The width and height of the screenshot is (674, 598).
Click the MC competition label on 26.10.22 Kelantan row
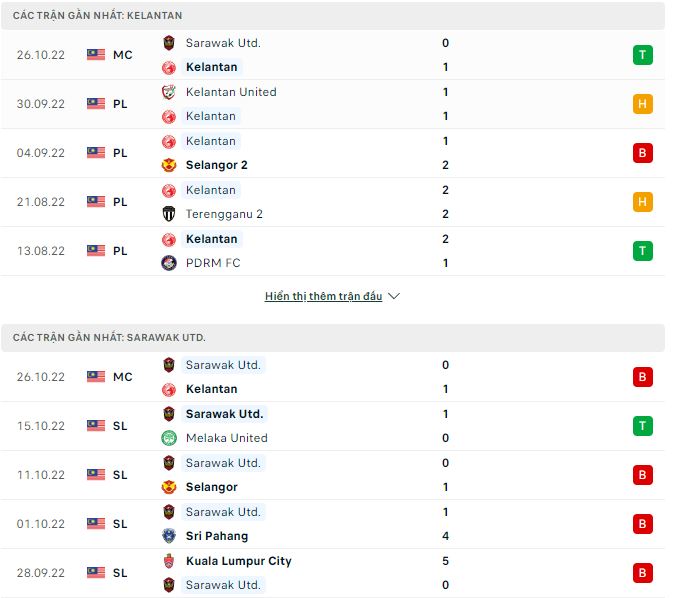point(122,55)
